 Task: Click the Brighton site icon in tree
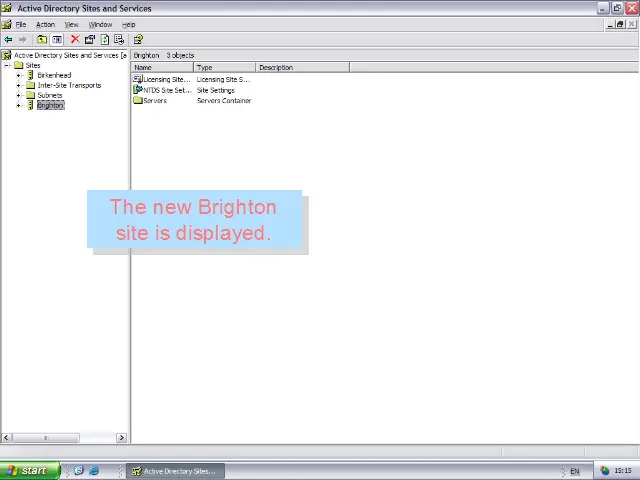tap(31, 105)
